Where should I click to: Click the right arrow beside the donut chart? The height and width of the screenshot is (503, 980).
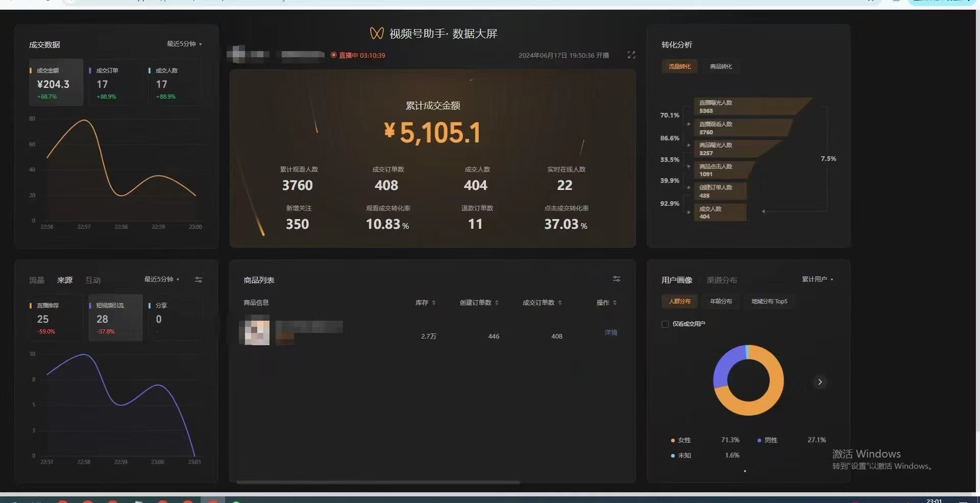[x=819, y=381]
